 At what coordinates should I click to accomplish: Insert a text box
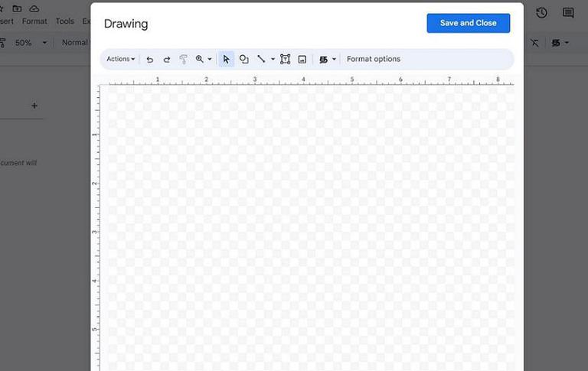(286, 59)
